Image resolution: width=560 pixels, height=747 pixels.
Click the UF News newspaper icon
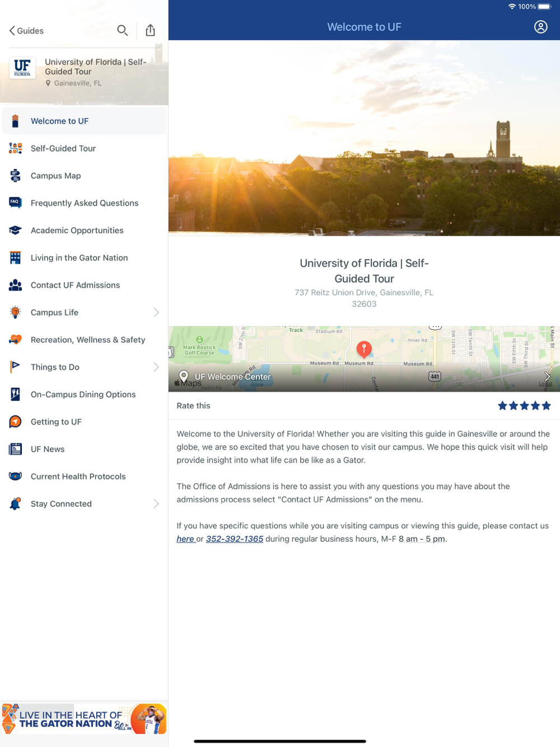(x=15, y=449)
